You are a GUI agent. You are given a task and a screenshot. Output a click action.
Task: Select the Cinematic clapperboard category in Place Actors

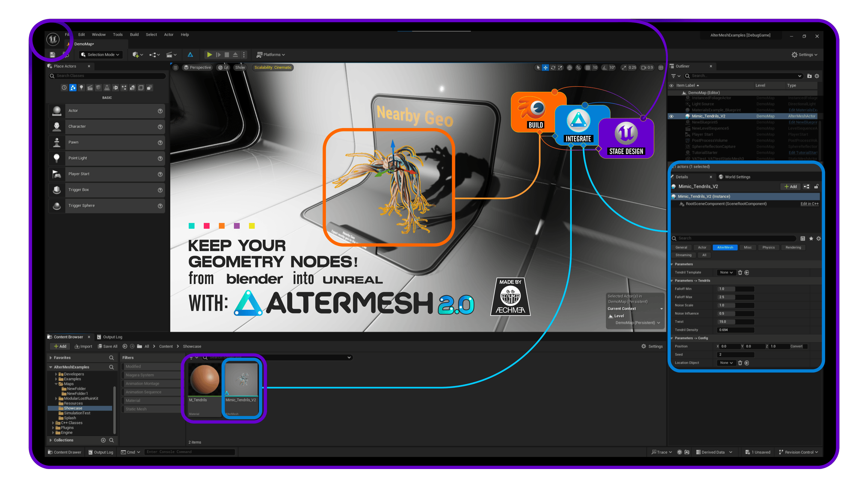(x=90, y=88)
